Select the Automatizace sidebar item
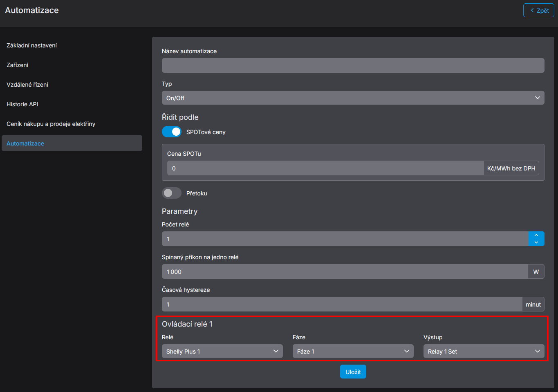 coord(25,143)
